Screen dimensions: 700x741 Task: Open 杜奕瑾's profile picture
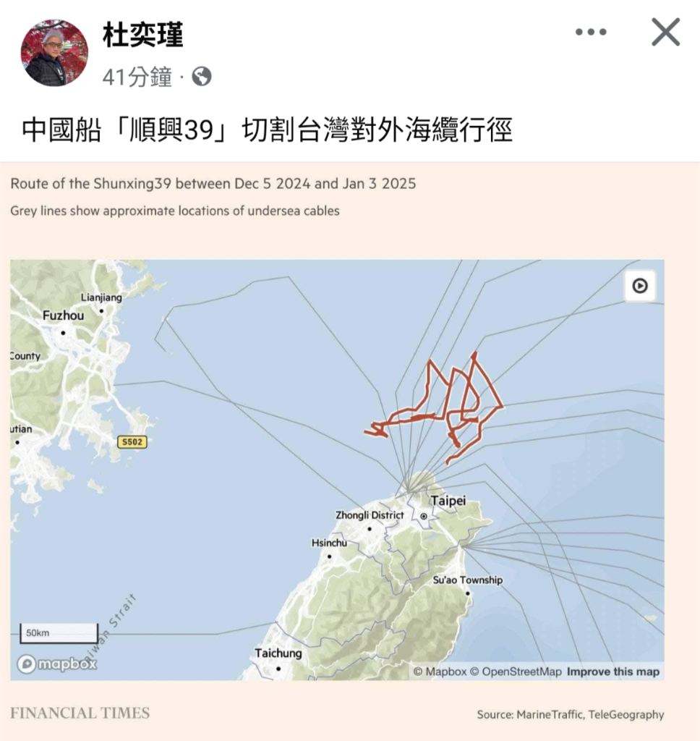click(x=54, y=53)
